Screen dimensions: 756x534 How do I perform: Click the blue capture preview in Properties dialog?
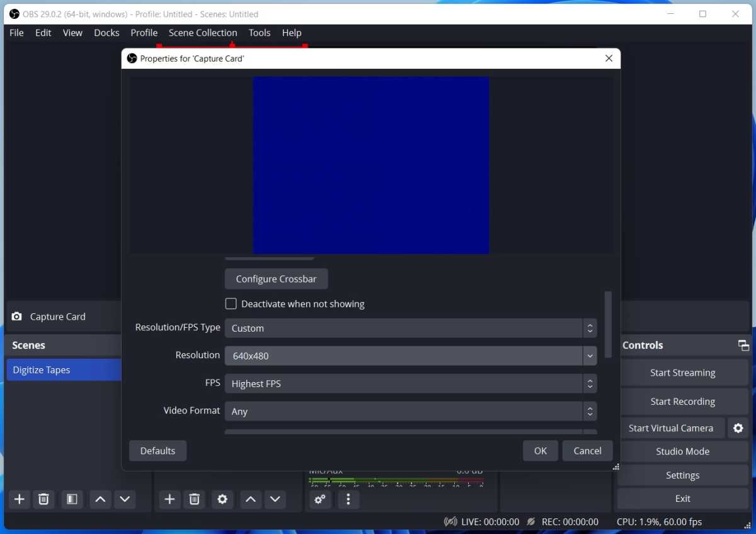coord(371,165)
